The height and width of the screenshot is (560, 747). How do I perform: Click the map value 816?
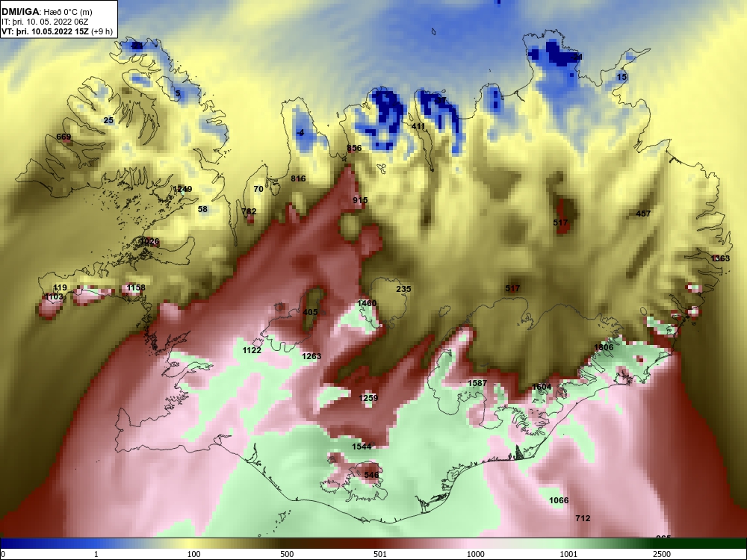(x=298, y=178)
